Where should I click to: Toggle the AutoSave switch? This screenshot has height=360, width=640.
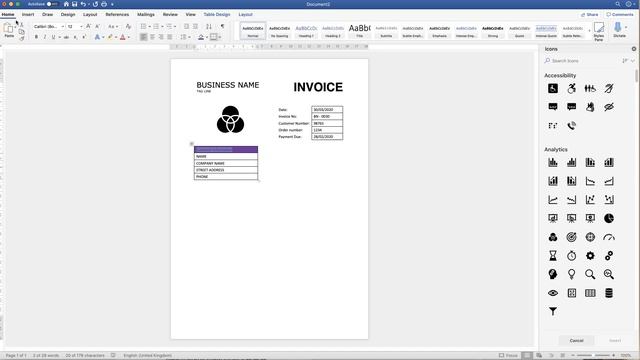[52, 4]
